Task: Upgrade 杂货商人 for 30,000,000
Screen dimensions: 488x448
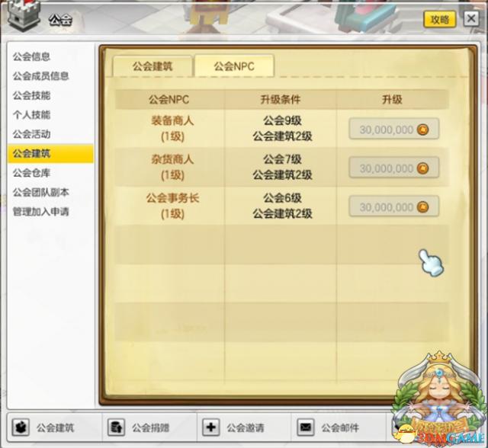Action: pyautogui.click(x=393, y=168)
